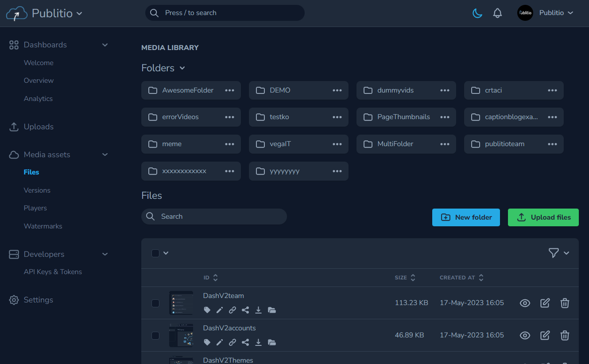
Task: Click the Upload files button
Action: coord(543,217)
